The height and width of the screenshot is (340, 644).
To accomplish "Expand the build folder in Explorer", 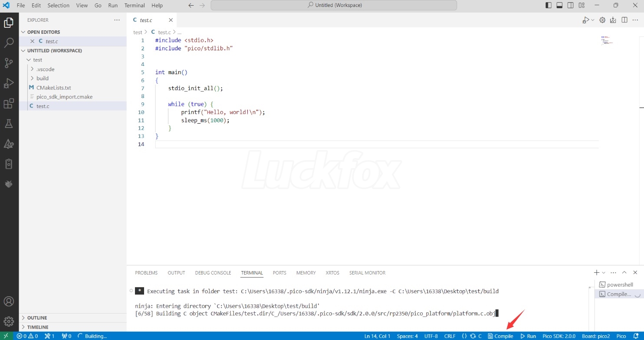I will (x=43, y=78).
